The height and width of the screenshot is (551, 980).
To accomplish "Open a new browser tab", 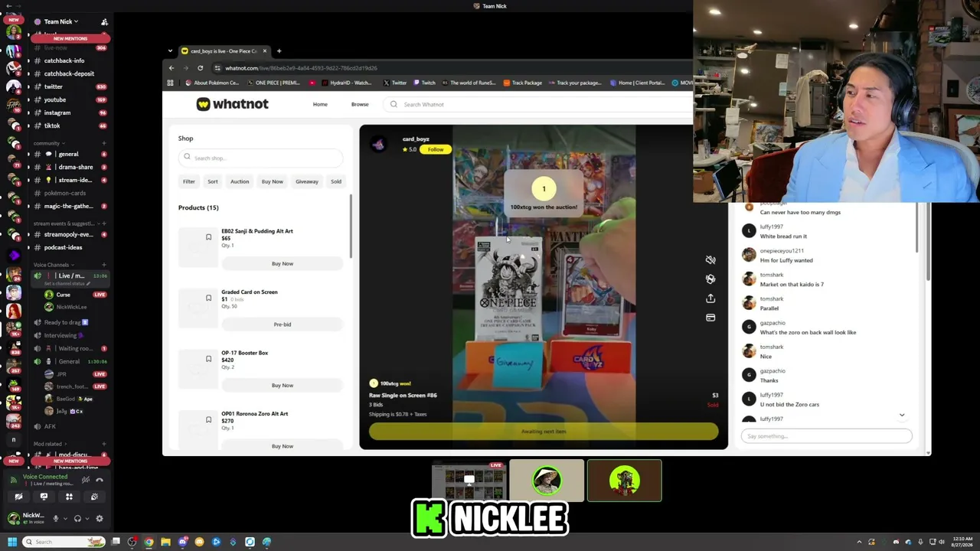I will 279,51.
